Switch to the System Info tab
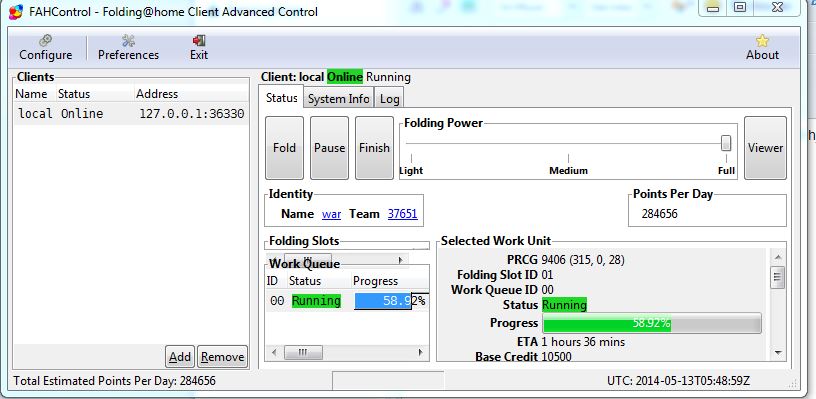 338,99
